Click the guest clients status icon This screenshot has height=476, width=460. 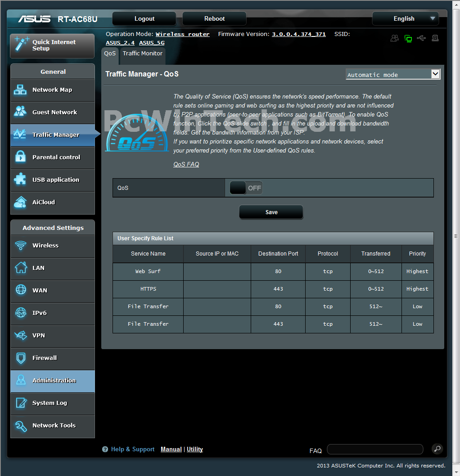click(x=394, y=38)
